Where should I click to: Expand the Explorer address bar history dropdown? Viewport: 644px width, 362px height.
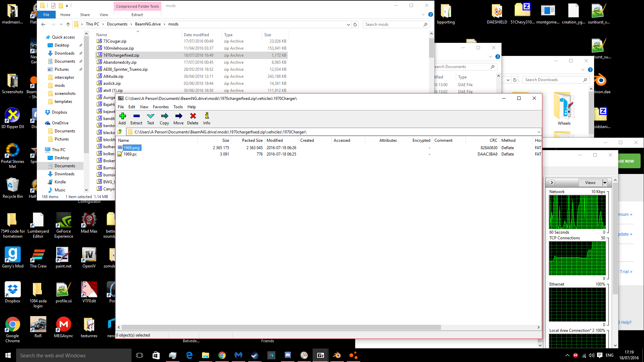pyautogui.click(x=348, y=24)
